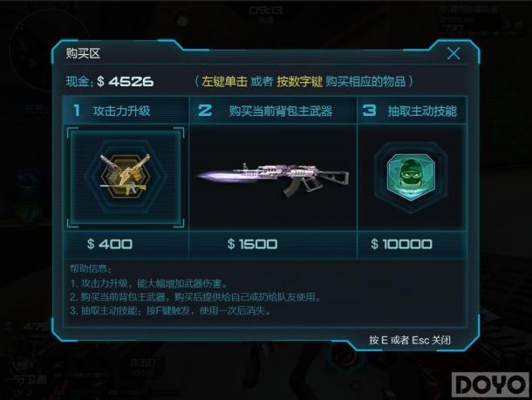Click the DOYO watermark logo

(x=491, y=384)
